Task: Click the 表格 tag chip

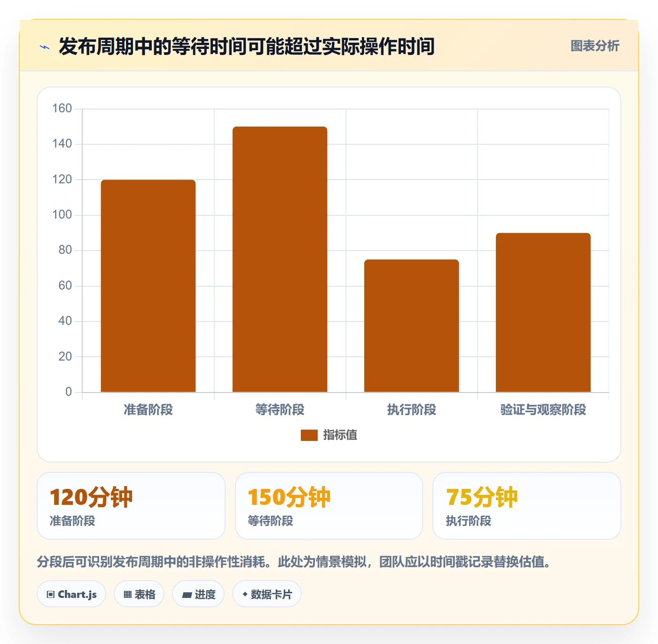Action: point(139,594)
